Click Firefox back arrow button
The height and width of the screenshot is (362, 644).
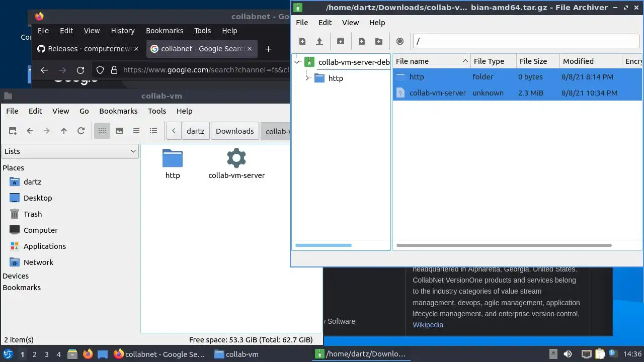click(44, 70)
